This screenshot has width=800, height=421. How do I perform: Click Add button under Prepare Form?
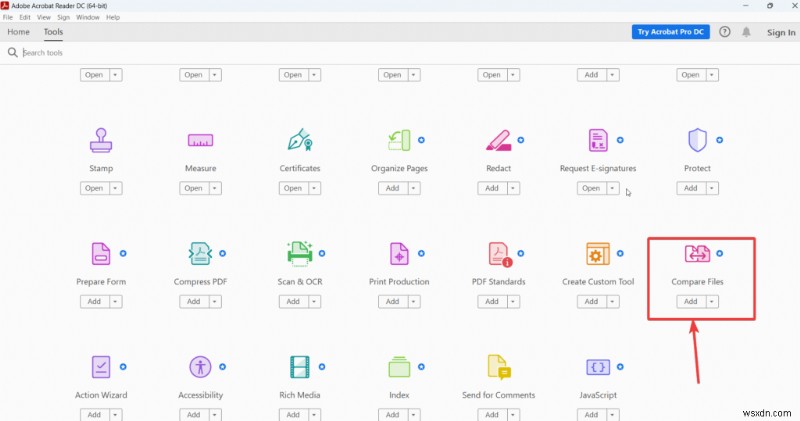tap(94, 302)
